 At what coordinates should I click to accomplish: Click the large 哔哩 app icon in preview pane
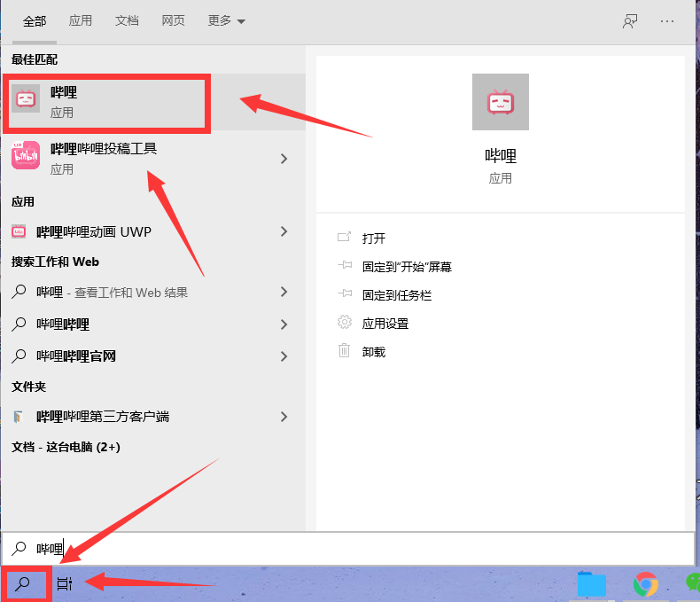[x=501, y=102]
